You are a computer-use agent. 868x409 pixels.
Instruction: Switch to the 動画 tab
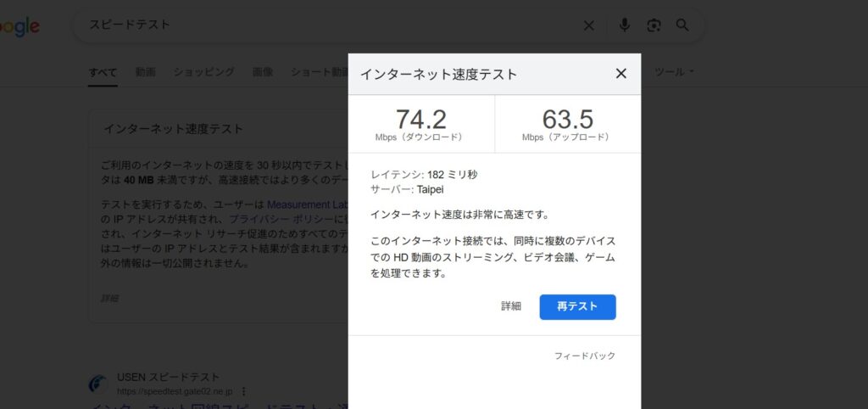click(x=145, y=72)
